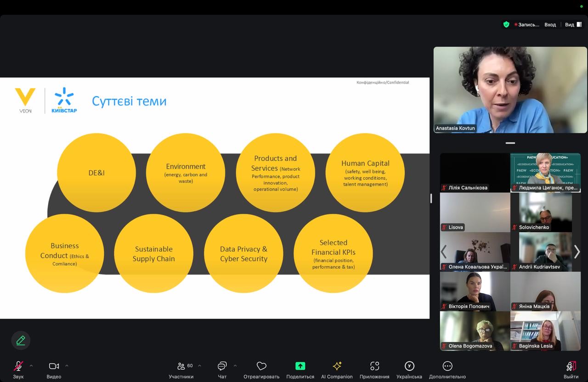The image size is (588, 382).
Task: Click the green shield encryption icon
Action: (x=506, y=25)
